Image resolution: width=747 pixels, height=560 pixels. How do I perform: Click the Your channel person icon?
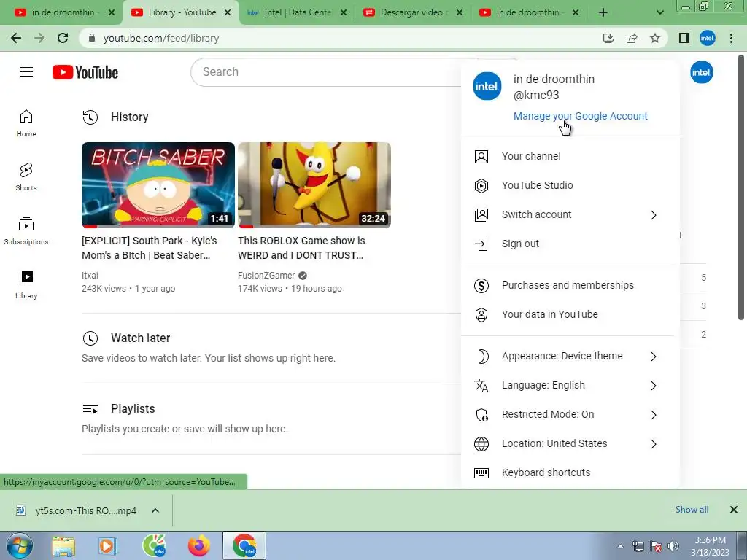tap(481, 156)
